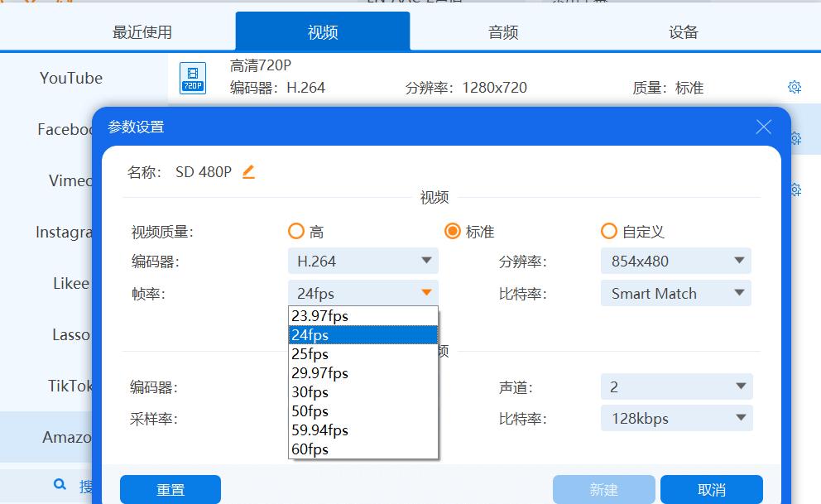Click the 重置 reset button
This screenshot has width=821, height=504.
click(170, 489)
